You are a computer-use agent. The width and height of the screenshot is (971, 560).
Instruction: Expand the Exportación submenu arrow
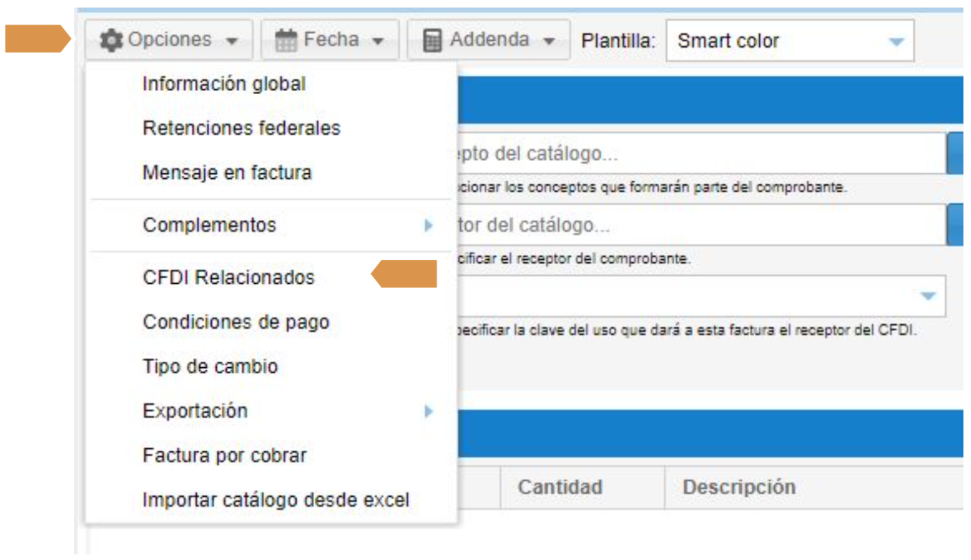[x=429, y=411]
